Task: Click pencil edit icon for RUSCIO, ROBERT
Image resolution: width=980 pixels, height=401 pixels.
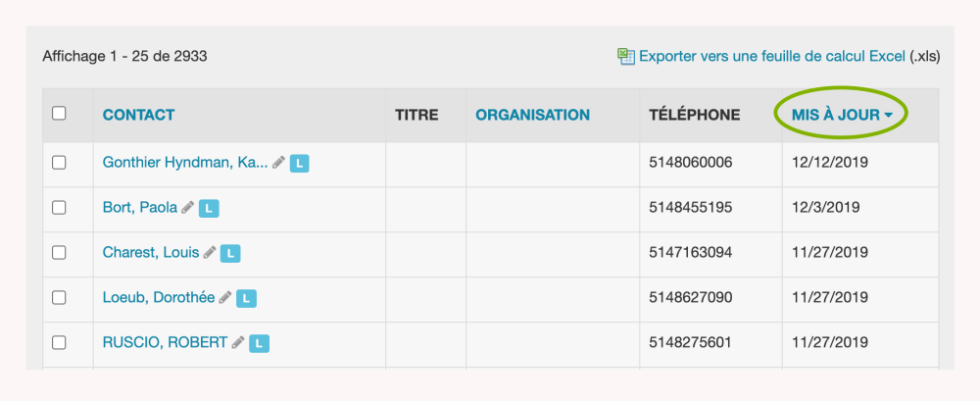Action: 237,343
